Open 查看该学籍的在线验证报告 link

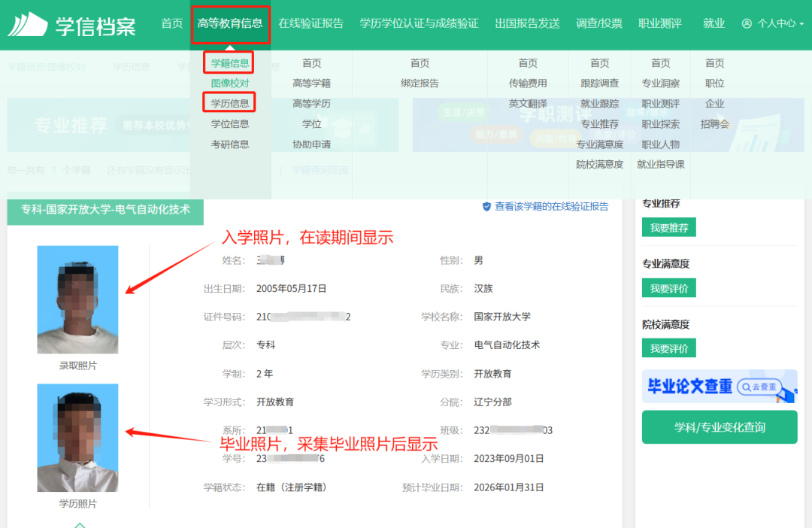[552, 207]
